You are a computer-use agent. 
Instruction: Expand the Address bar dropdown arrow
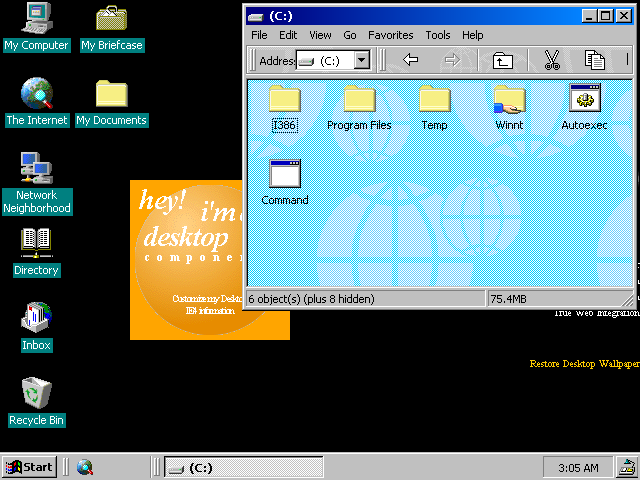pyautogui.click(x=361, y=60)
